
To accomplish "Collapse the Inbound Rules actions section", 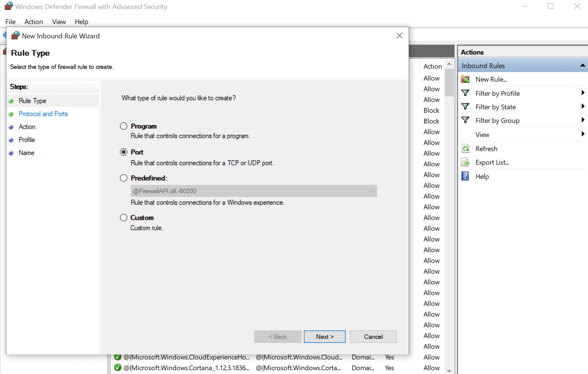I will (x=582, y=65).
